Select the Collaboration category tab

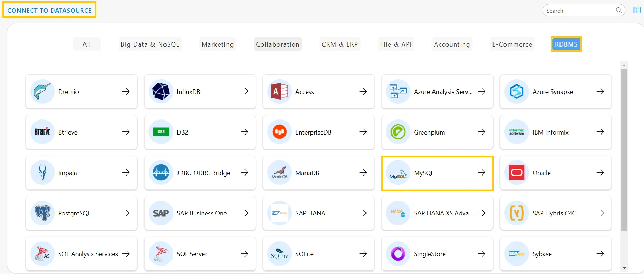click(x=278, y=44)
